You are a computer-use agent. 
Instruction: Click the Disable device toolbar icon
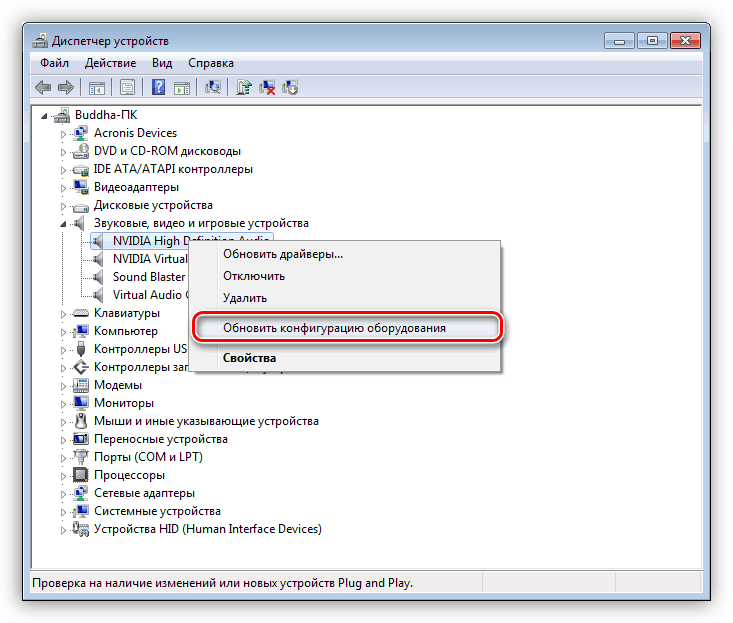pyautogui.click(x=290, y=87)
